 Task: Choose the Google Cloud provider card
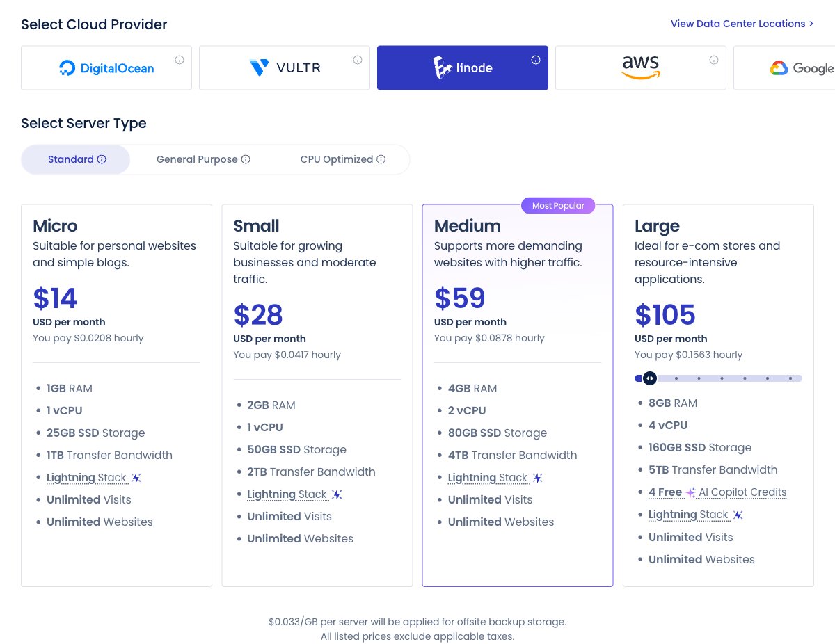point(784,68)
